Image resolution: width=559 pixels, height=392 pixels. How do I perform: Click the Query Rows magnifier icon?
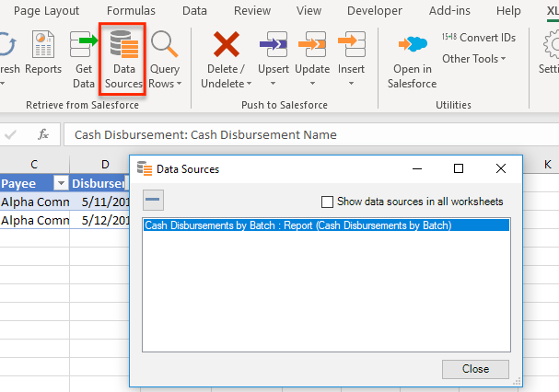tap(164, 44)
